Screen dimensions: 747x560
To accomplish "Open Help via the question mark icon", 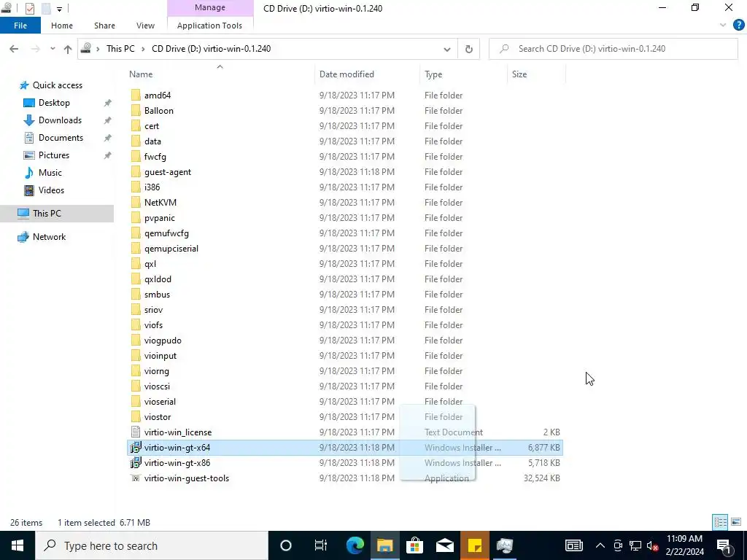I will 738,26.
